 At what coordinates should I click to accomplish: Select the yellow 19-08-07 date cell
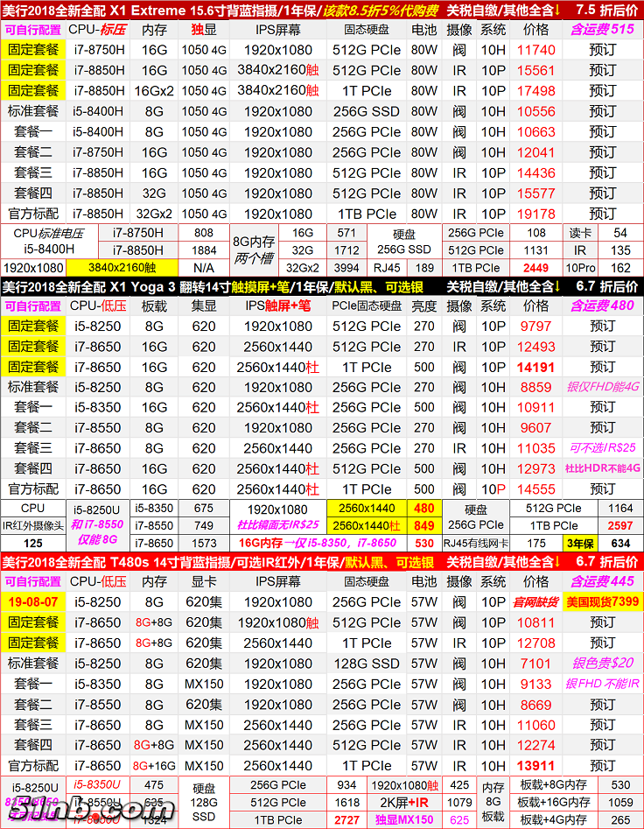tap(33, 602)
